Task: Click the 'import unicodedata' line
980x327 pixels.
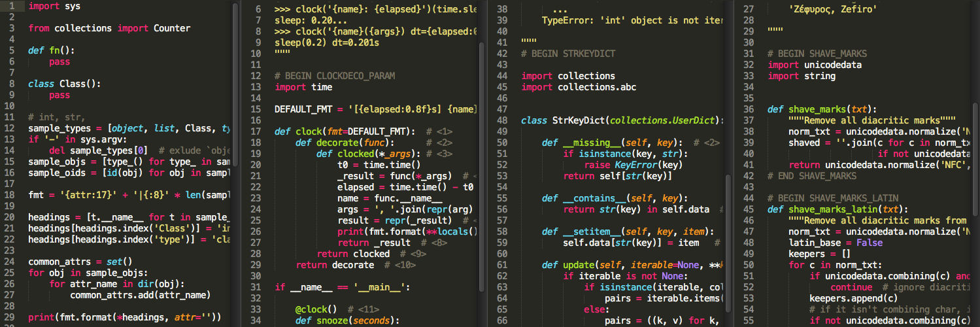Action: (x=815, y=65)
